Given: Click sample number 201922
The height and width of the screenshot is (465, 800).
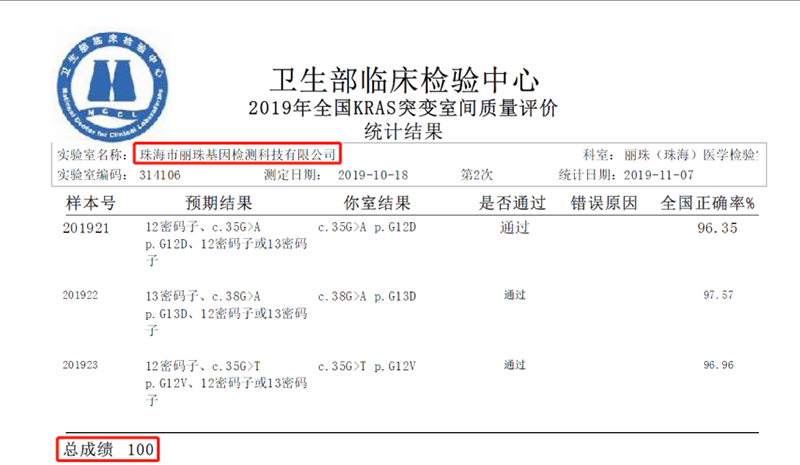Looking at the screenshot, I should tap(80, 295).
